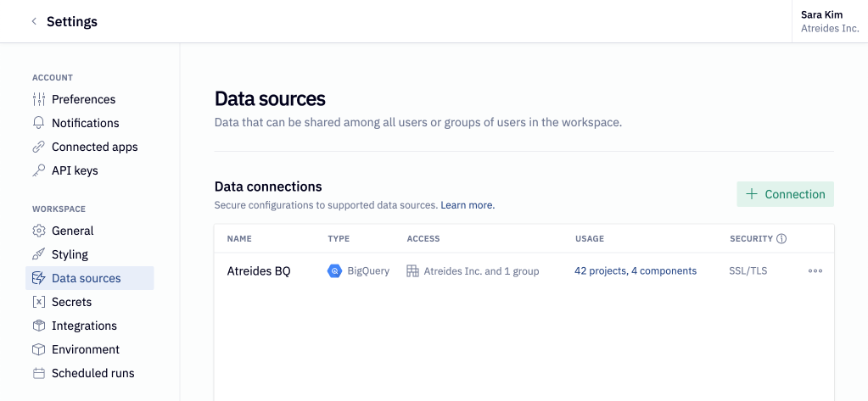Open the three-dot menu for Atreides BQ

click(x=815, y=271)
